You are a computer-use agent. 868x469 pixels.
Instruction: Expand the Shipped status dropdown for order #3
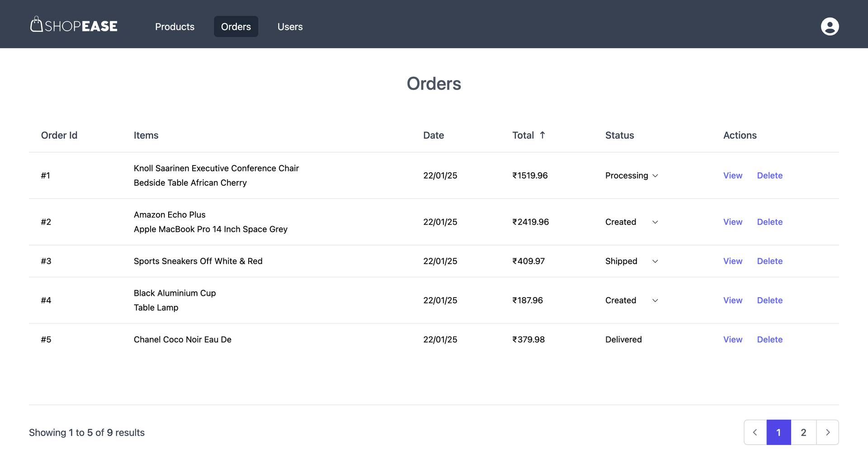point(632,261)
